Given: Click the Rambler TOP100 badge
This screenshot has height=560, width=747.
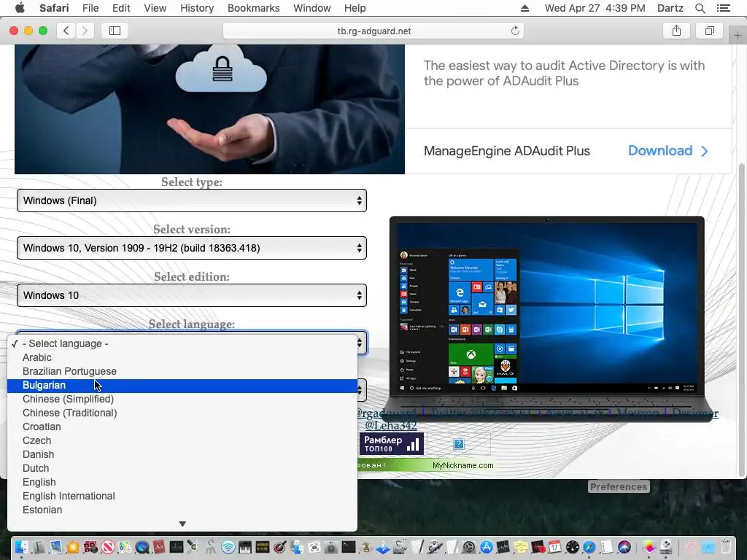Looking at the screenshot, I should click(392, 444).
